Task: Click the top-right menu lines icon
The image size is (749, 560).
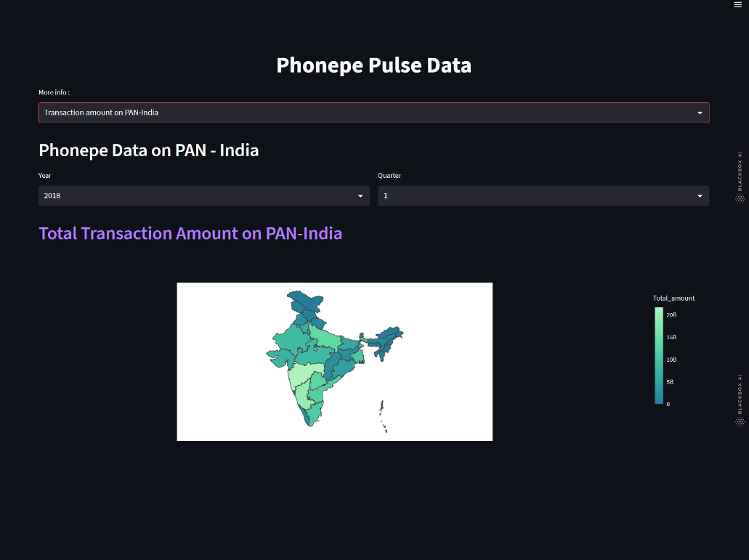Action: pos(737,6)
